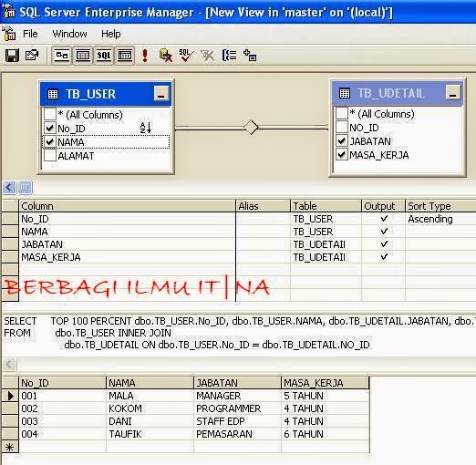Image resolution: width=476 pixels, height=465 pixels.
Task: Click SQL pane scroll left arrow
Action: (x=9, y=364)
